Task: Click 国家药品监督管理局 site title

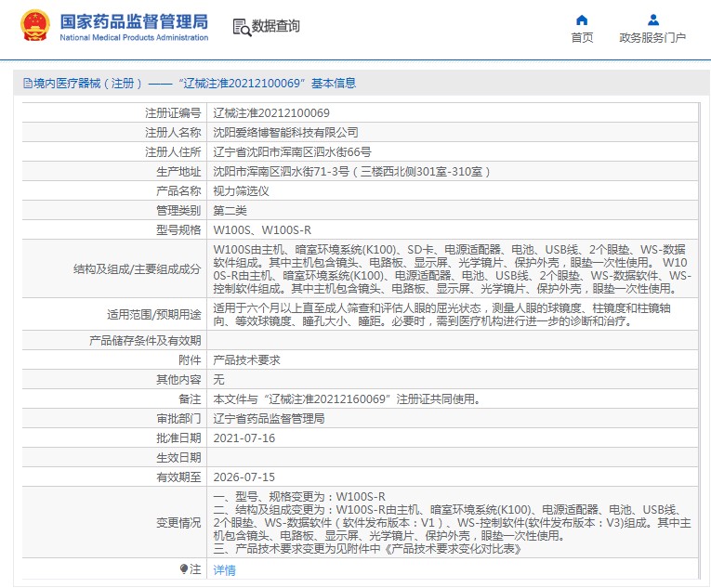Action: (x=134, y=20)
